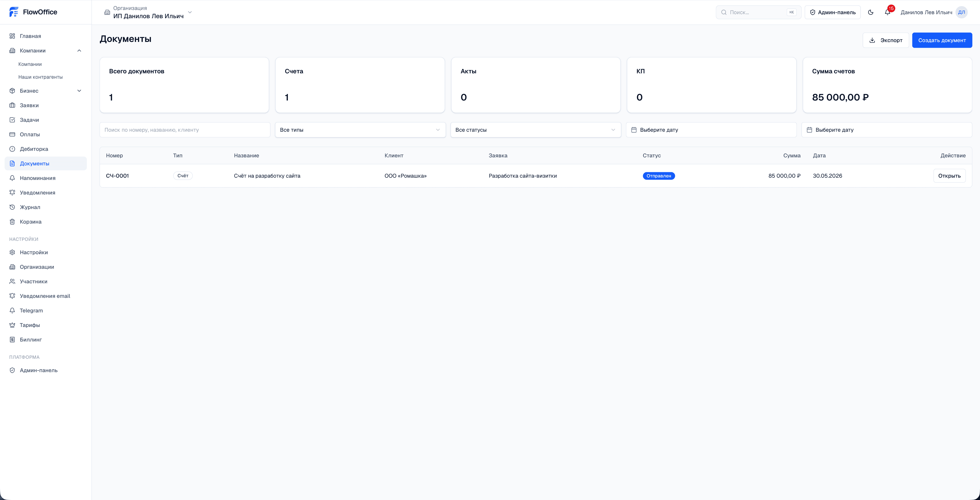This screenshot has height=500, width=980.
Task: Click the Счёт type badge
Action: pos(183,176)
